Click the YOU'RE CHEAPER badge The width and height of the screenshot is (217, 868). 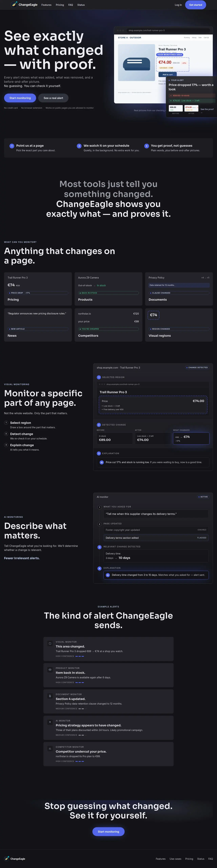click(108, 329)
